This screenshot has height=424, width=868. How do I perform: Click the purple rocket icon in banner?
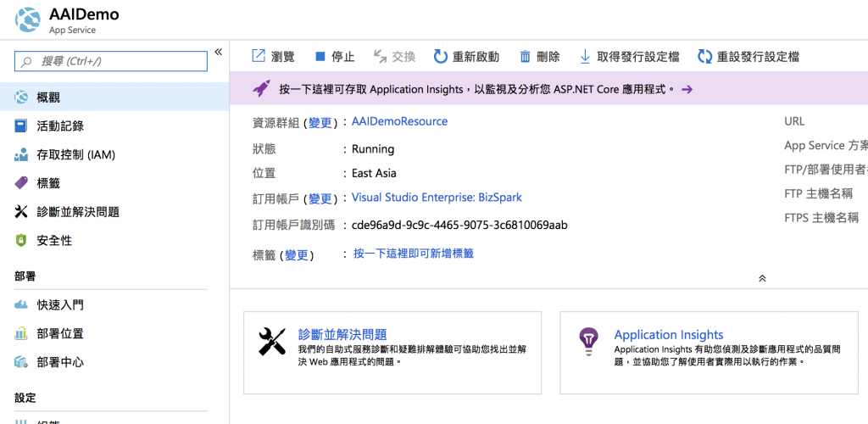[x=261, y=88]
